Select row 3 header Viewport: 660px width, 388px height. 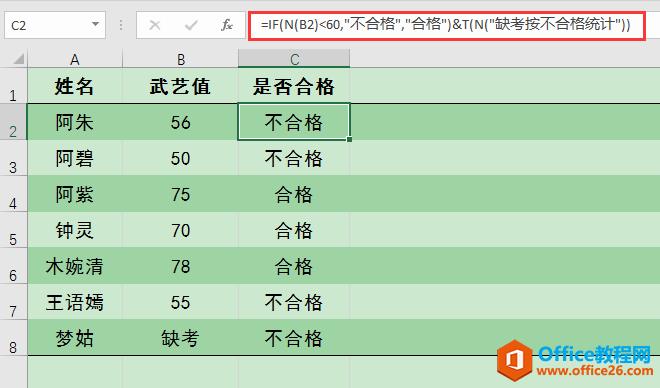point(13,158)
